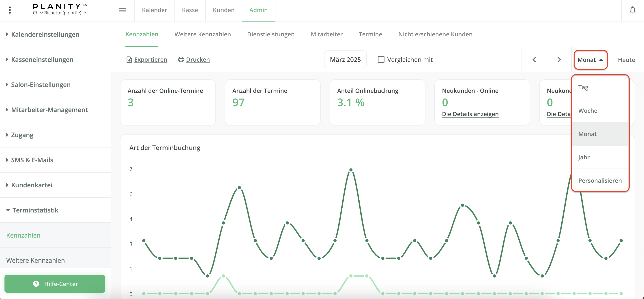Expand the Mitarbeiter-Management section
644x299 pixels.
[49, 110]
